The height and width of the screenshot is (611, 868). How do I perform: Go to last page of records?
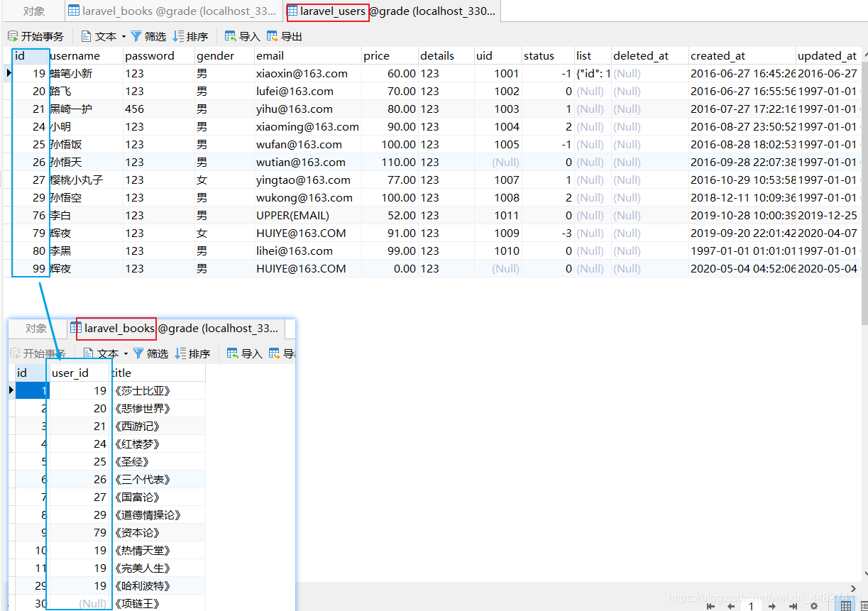coord(793,605)
